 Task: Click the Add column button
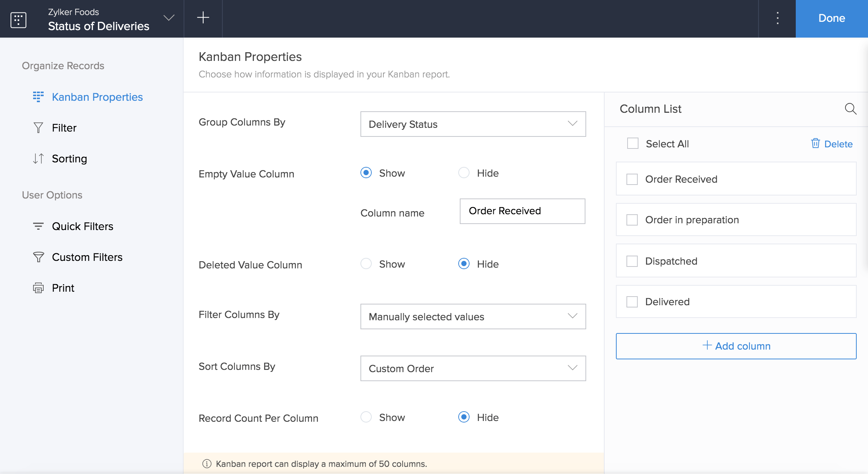[736, 346]
